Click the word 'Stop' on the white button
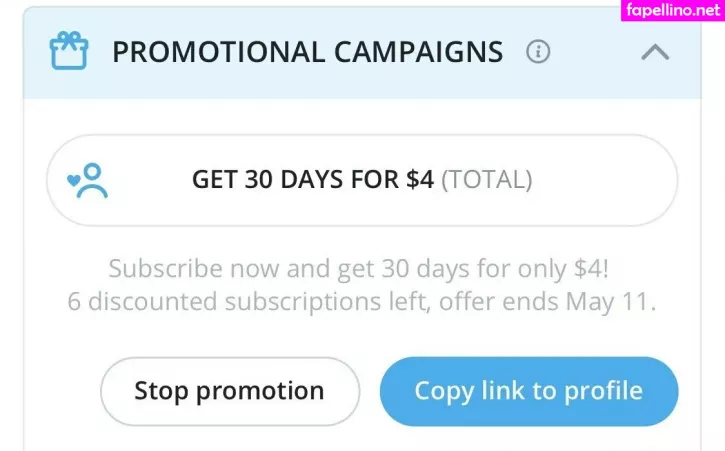Viewport: 725px width, 451px height. pyautogui.click(x=162, y=391)
